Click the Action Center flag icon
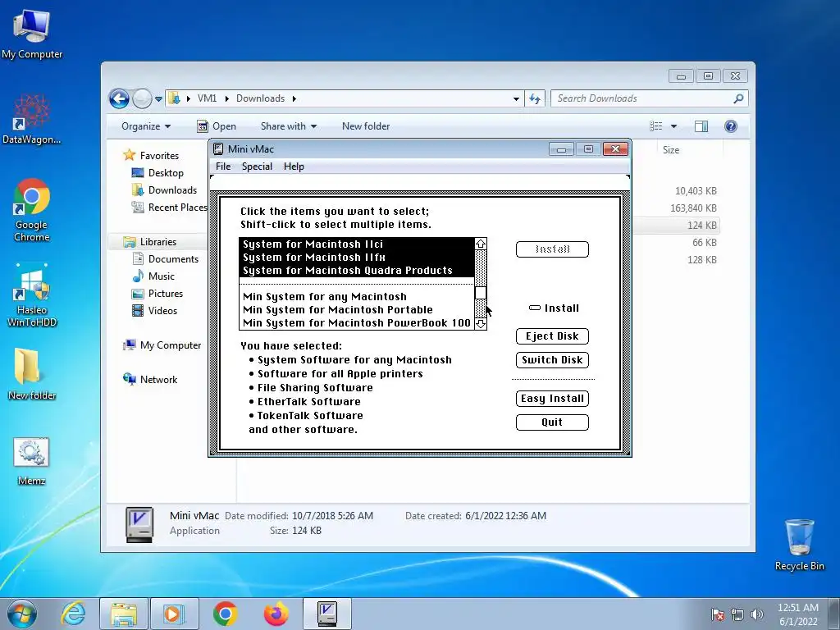The height and width of the screenshot is (630, 840). point(718,614)
